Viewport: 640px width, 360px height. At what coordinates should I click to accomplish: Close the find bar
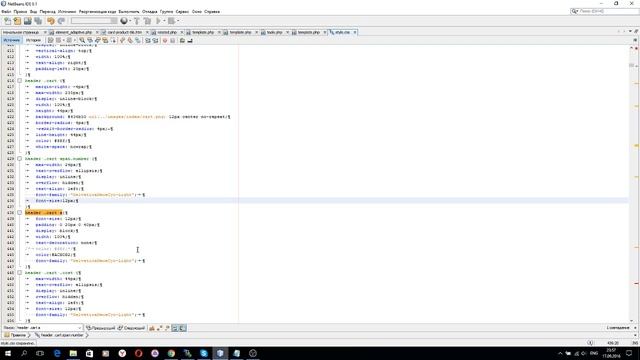636,328
